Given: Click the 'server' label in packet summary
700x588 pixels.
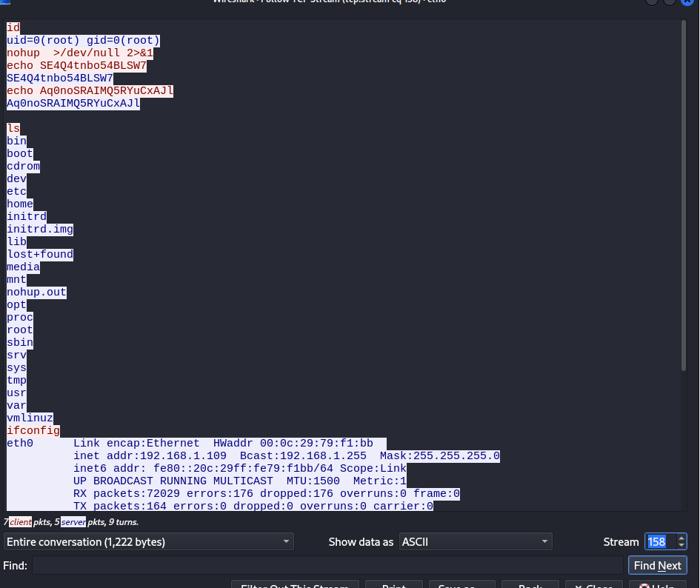Looking at the screenshot, I should point(73,522).
